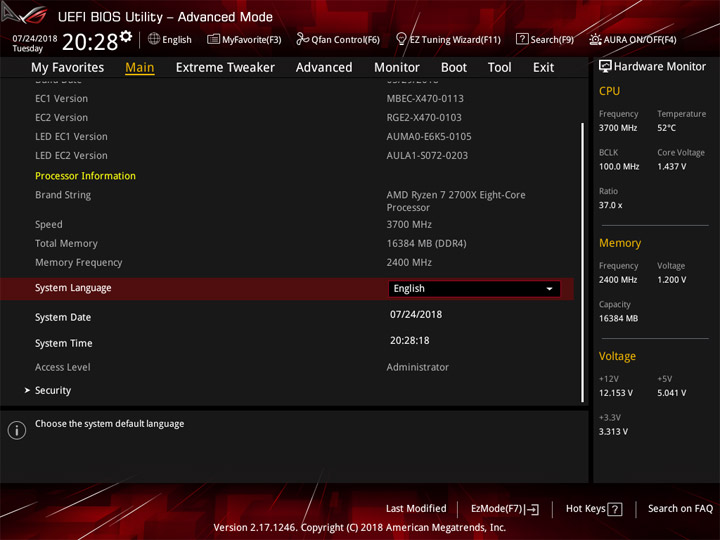Click the info icon beside help text
Viewport: 720px width, 540px height.
coord(17,430)
